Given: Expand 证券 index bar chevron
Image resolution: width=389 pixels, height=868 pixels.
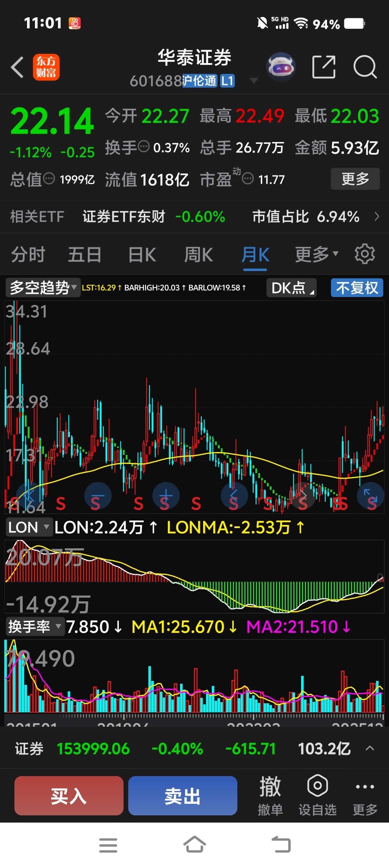Looking at the screenshot, I should point(370,748).
